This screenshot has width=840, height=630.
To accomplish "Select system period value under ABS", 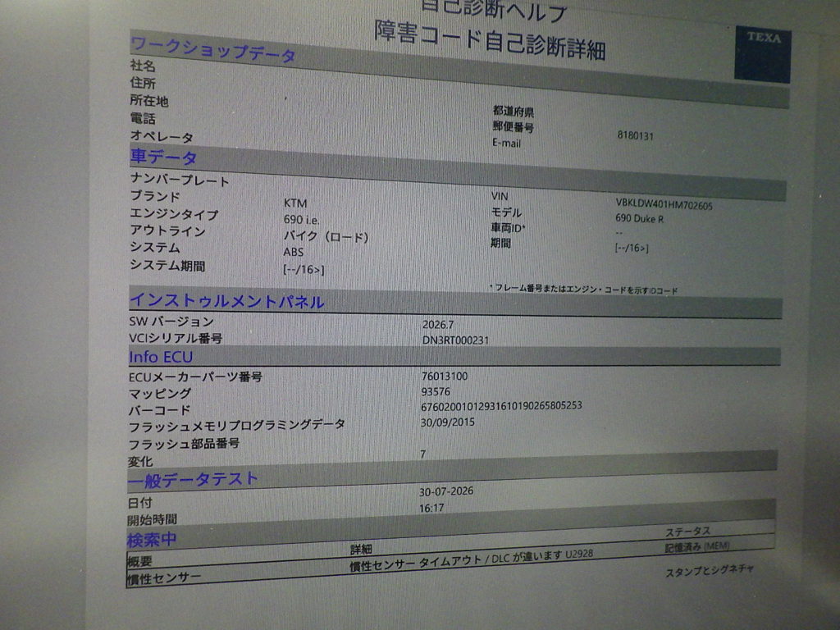I will pyautogui.click(x=304, y=269).
